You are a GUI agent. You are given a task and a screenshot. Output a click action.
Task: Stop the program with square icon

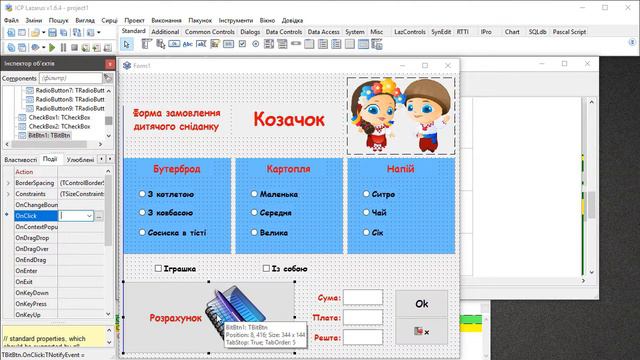(74, 48)
